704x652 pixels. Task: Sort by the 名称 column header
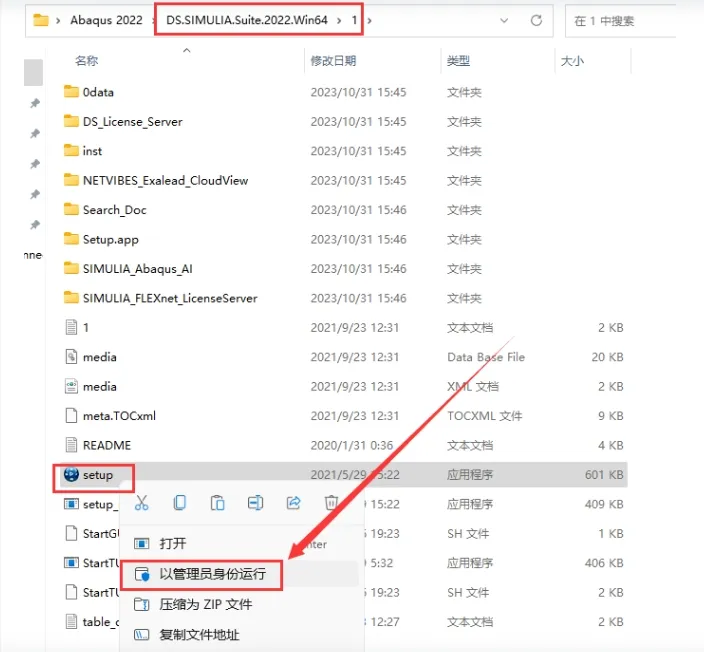point(87,61)
